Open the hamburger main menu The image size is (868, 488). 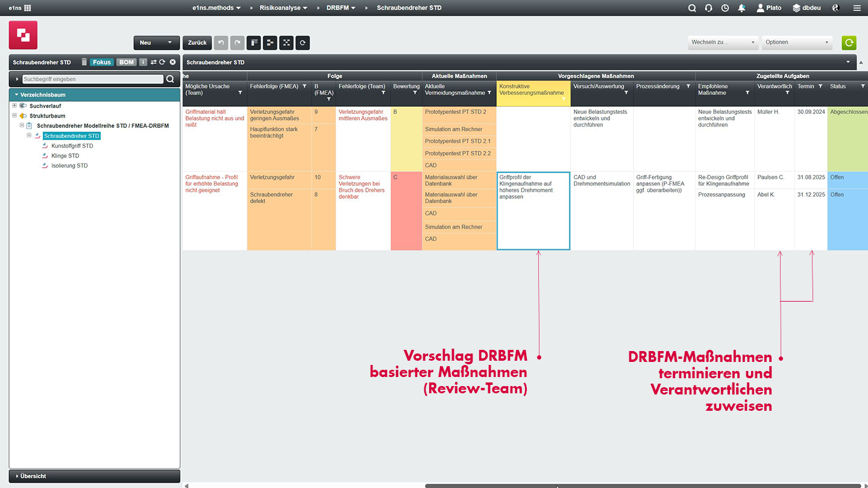(857, 8)
